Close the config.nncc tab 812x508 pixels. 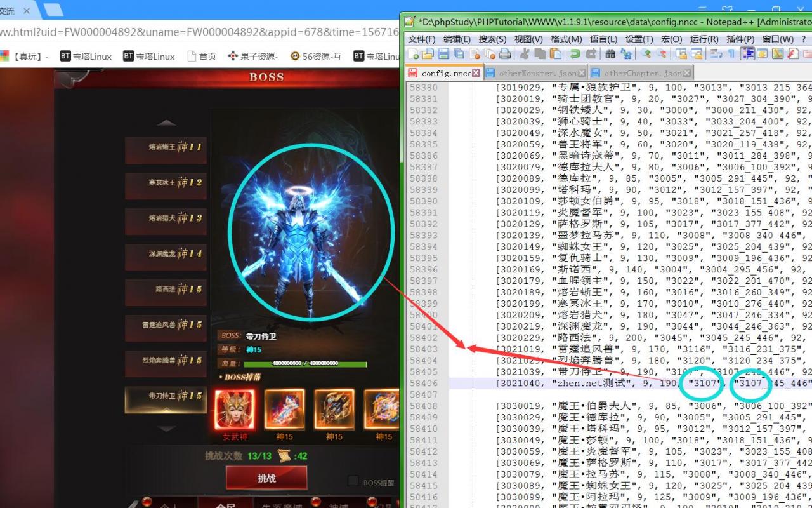476,73
